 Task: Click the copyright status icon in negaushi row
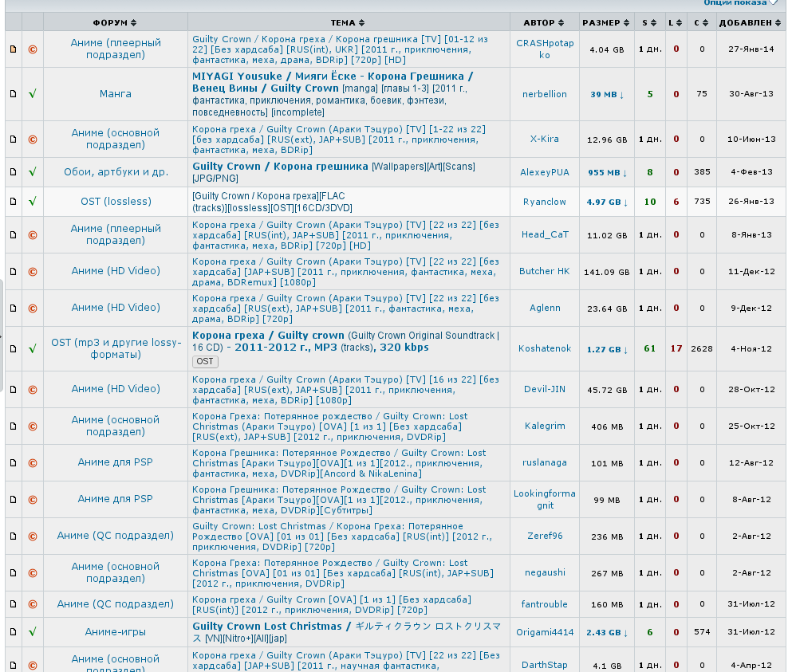33,573
